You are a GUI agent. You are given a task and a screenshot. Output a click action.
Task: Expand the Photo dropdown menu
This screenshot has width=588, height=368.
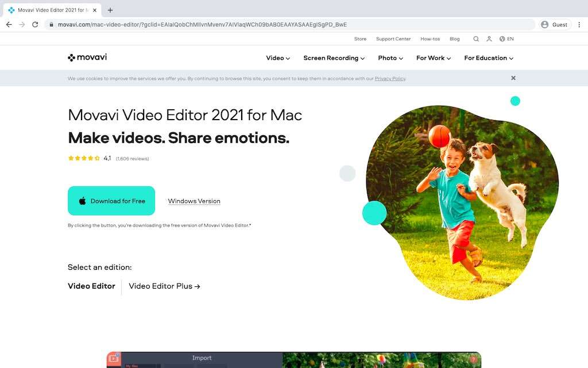(x=390, y=58)
